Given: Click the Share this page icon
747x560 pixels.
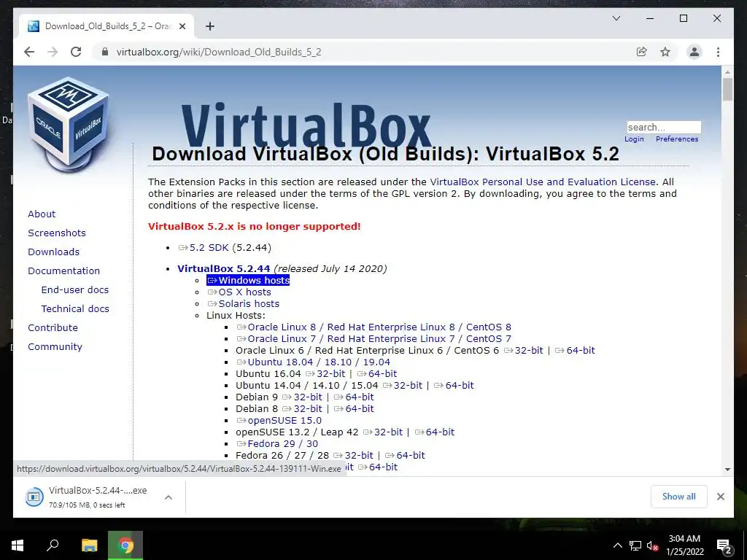Looking at the screenshot, I should (642, 52).
